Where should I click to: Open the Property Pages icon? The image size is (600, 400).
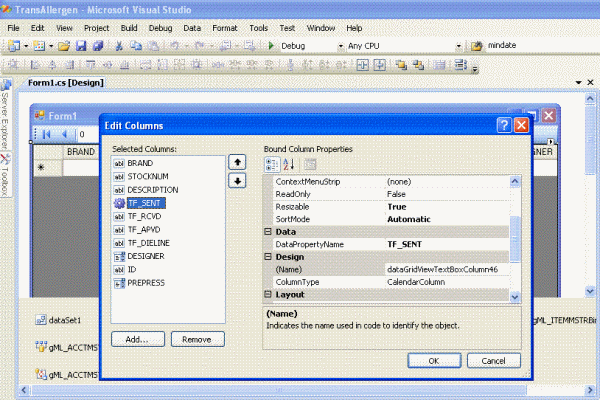pyautogui.click(x=310, y=165)
